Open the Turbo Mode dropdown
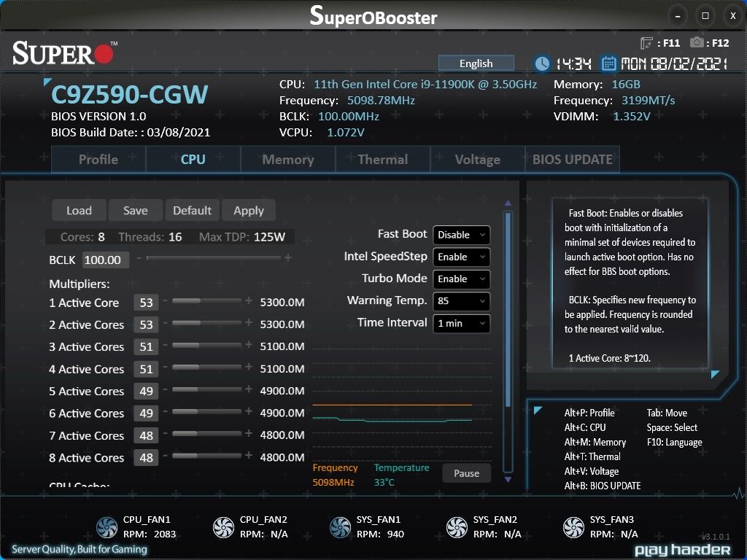This screenshot has height=560, width=747. click(461, 279)
